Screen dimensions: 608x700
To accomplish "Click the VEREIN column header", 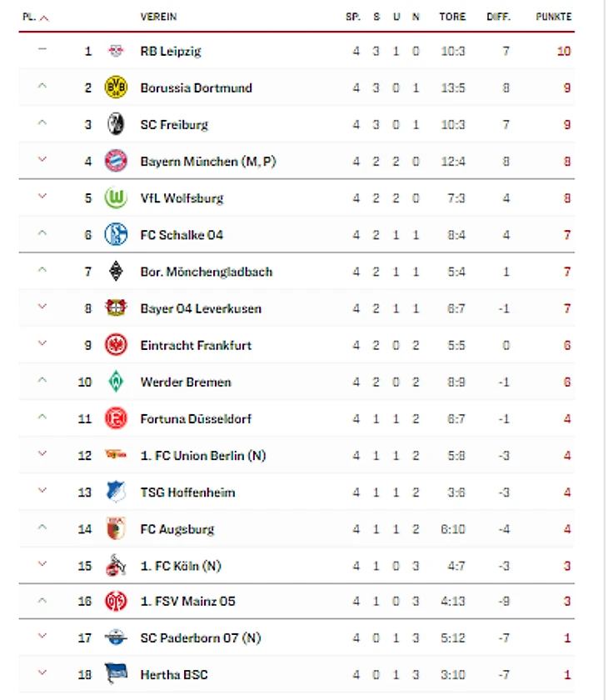I will point(158,17).
